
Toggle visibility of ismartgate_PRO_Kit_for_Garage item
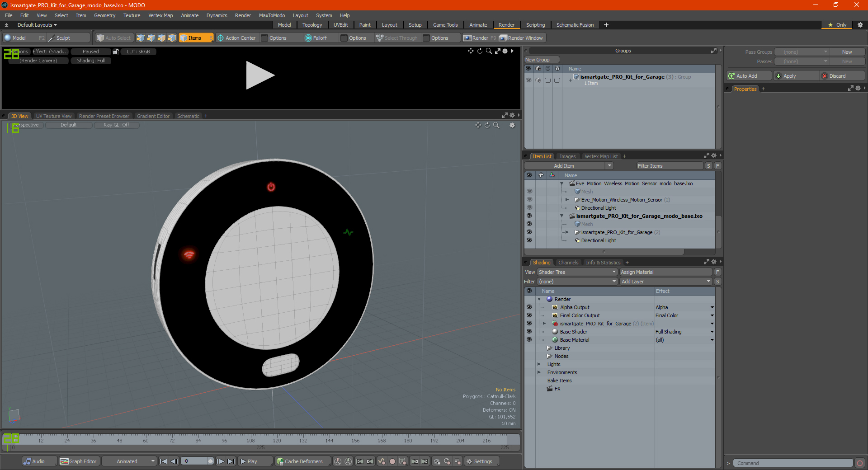529,232
